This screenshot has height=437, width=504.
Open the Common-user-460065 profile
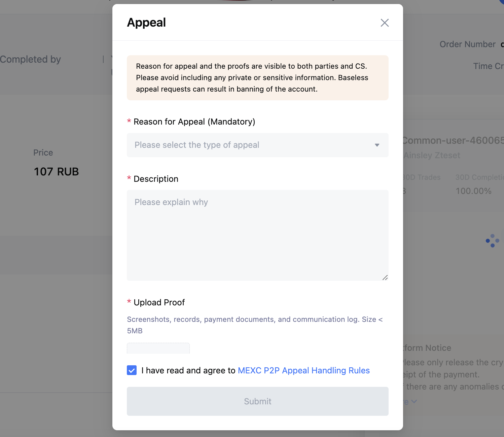point(453,140)
